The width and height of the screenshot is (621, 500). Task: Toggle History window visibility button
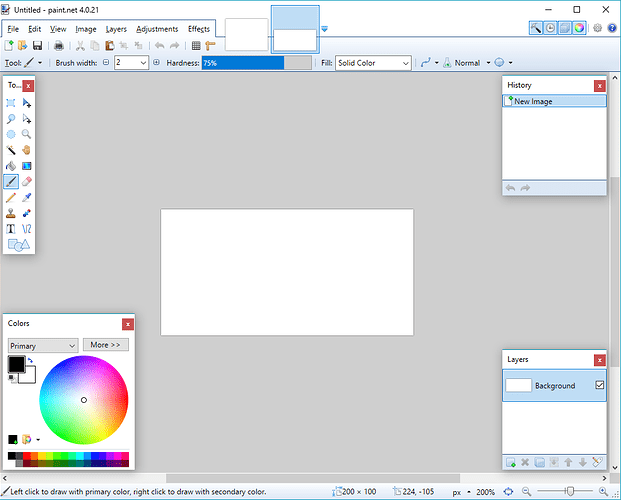pyautogui.click(x=550, y=28)
